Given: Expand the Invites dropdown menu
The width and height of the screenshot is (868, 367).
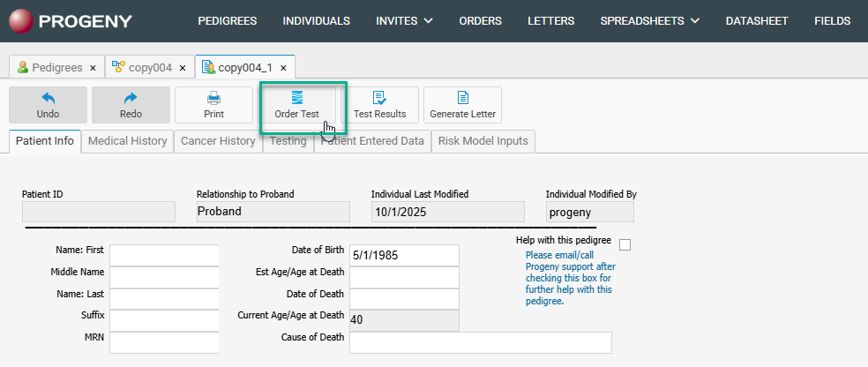Looking at the screenshot, I should 404,21.
